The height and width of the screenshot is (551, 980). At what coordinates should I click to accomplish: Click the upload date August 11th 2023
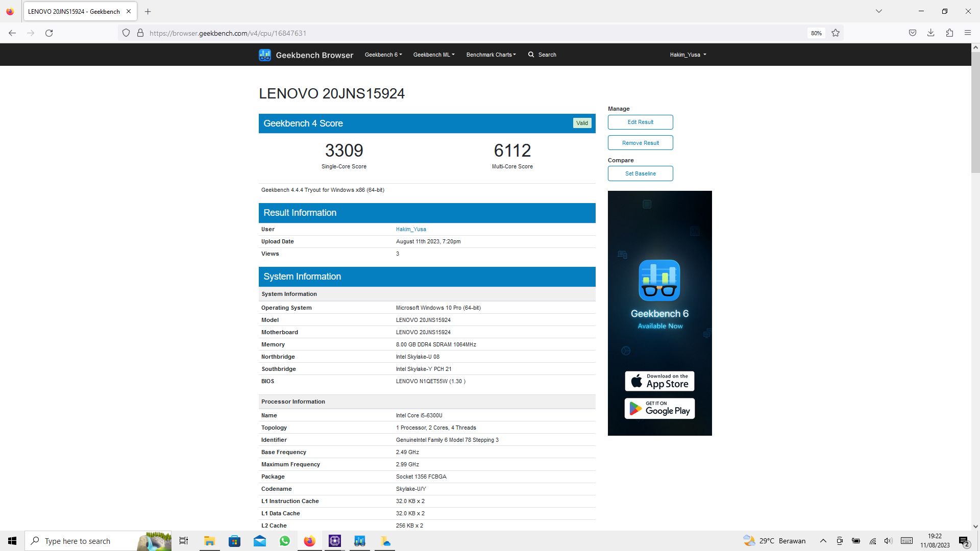click(x=428, y=241)
